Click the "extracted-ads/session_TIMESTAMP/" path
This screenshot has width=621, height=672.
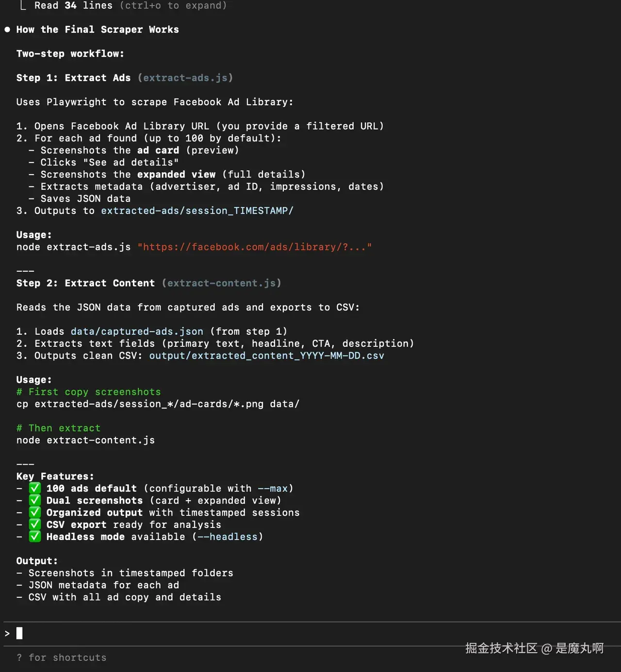click(197, 211)
